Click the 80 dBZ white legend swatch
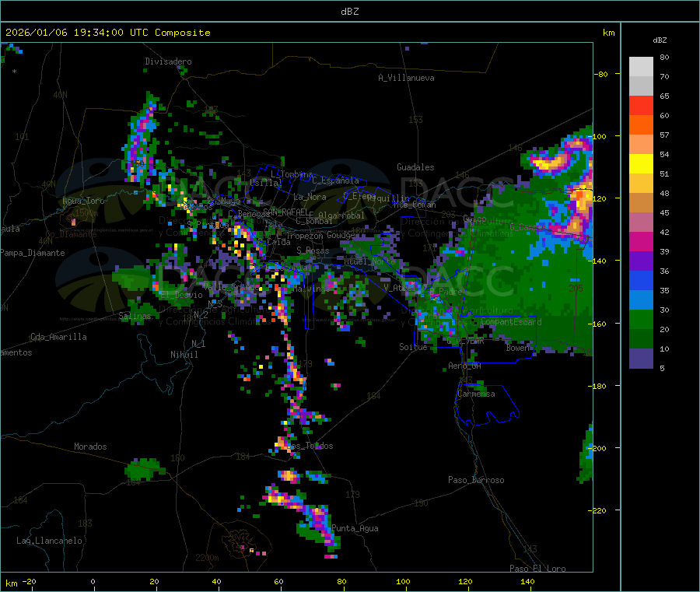 tap(641, 67)
